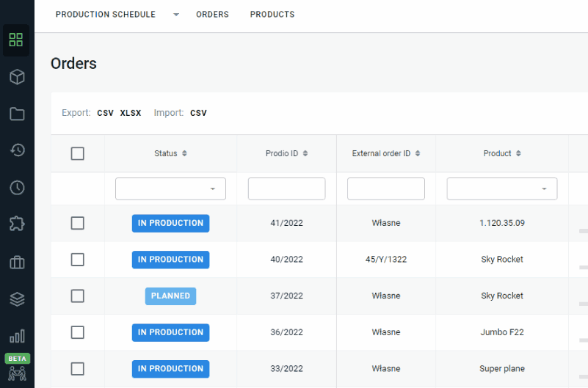588x388 pixels.
Task: Click In Production badge for order 33/2022
Action: (170, 369)
